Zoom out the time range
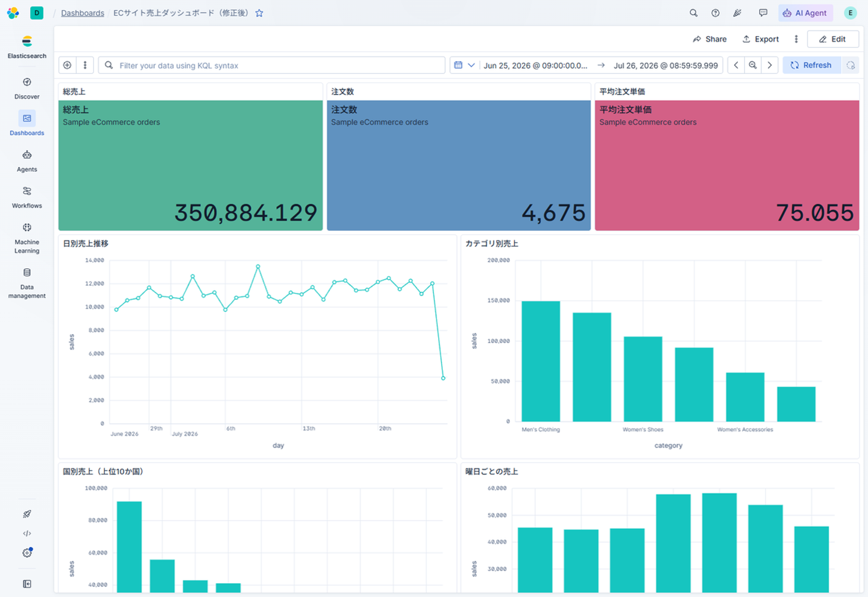Screen dimensions: 868x597 (x=753, y=65)
